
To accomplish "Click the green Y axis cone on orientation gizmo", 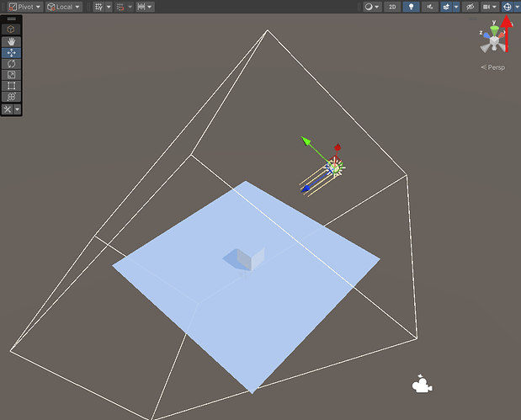I will click(x=494, y=31).
